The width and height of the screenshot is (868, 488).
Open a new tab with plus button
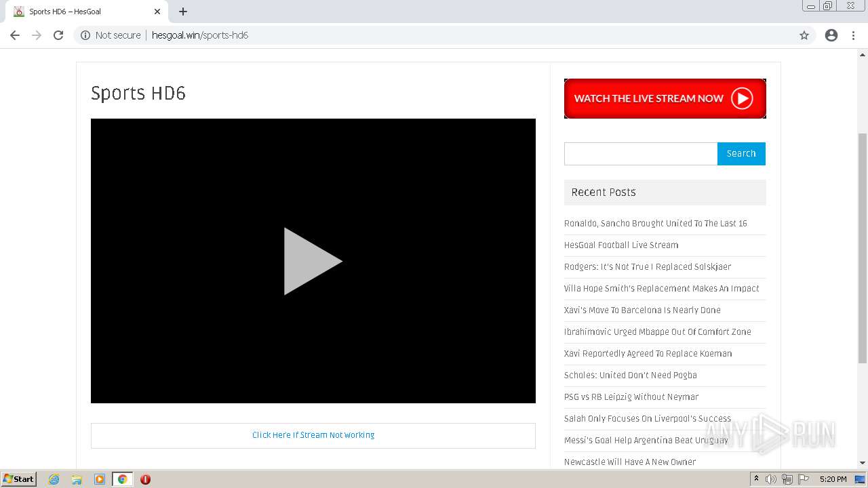click(x=183, y=12)
